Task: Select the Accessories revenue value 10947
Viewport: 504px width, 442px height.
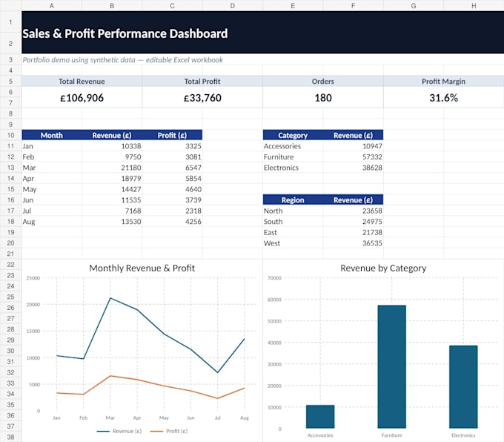Action: point(372,146)
